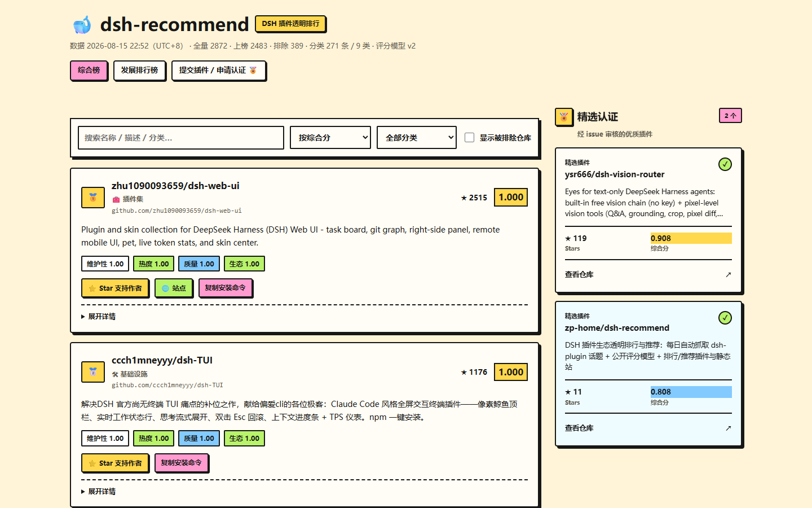812x508 pixels.
Task: Click Star 支持作者 on the dsh-web-ui card
Action: point(116,288)
